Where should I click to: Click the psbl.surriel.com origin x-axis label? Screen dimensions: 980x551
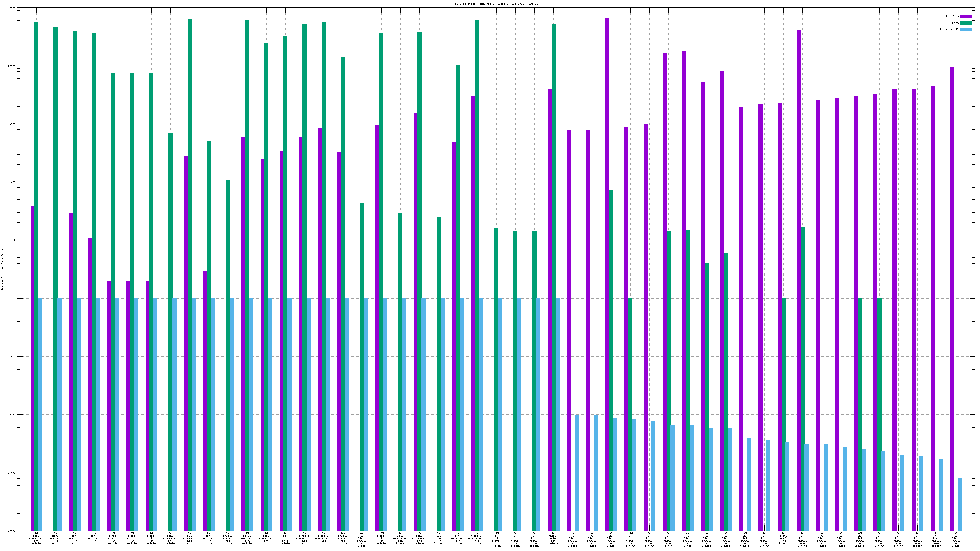click(247, 538)
